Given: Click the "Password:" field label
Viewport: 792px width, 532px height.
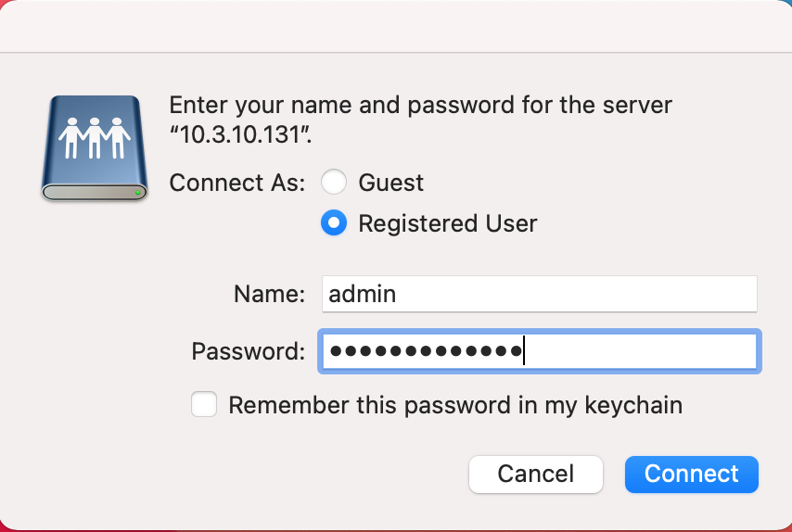Looking at the screenshot, I should click(249, 350).
